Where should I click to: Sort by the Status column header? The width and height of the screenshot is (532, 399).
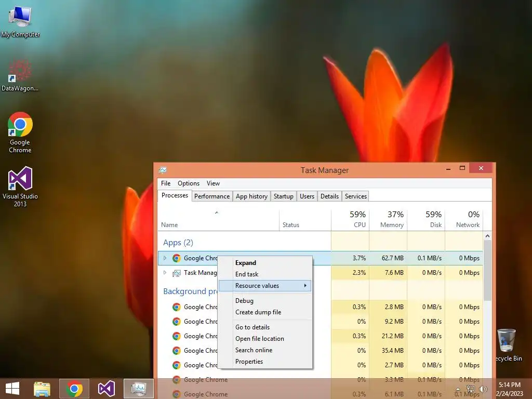[305, 219]
